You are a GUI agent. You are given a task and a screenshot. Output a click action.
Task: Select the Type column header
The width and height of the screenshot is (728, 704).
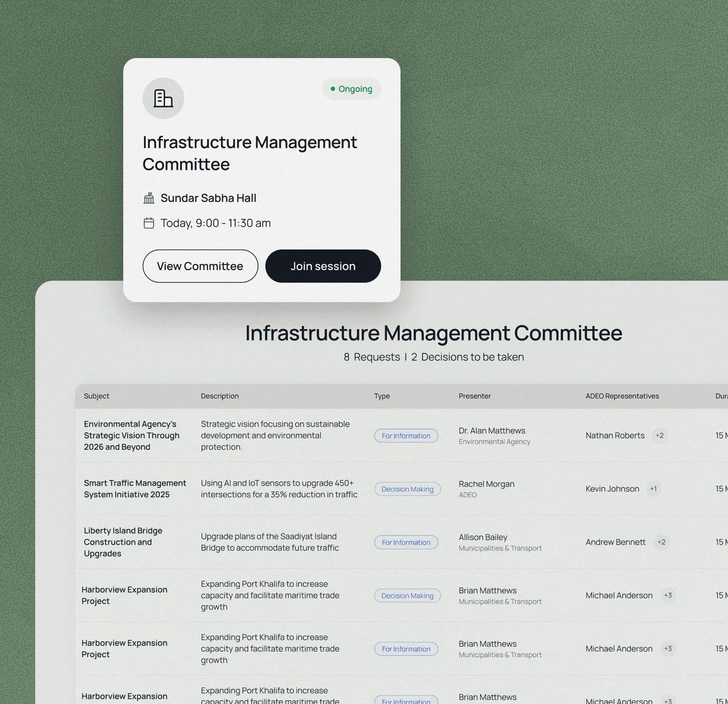(x=382, y=396)
